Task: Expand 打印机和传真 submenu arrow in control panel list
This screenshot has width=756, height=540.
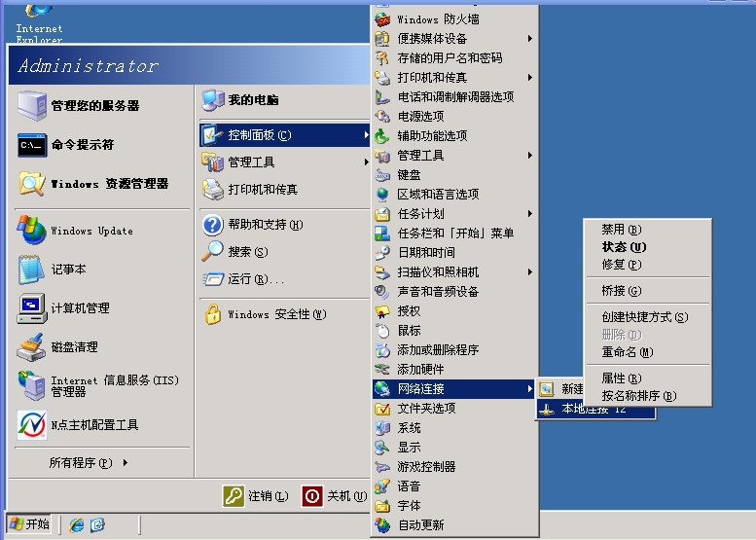Action: pyautogui.click(x=530, y=78)
